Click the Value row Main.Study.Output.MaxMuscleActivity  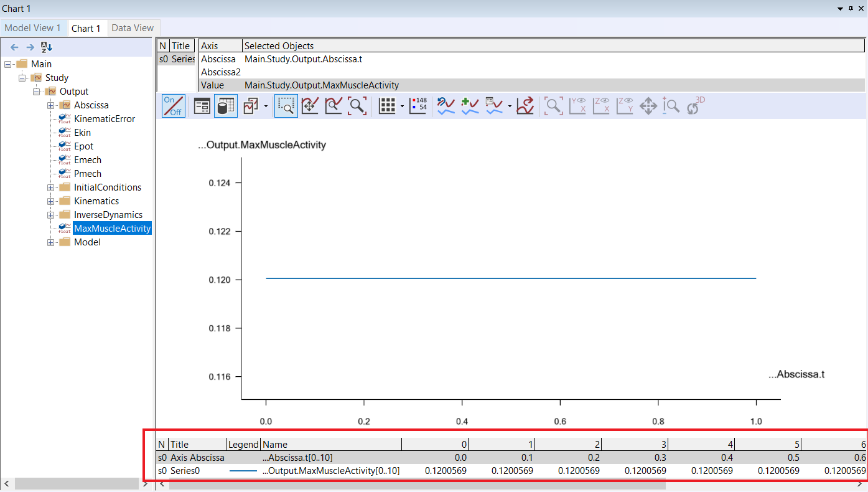click(x=532, y=85)
